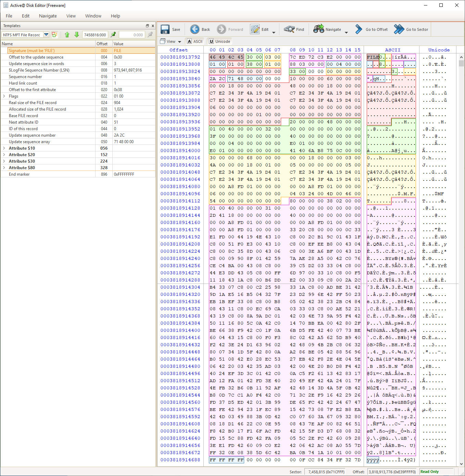This screenshot has height=476, width=465.
Task: Expand Attribute $80
Action: 4,168
